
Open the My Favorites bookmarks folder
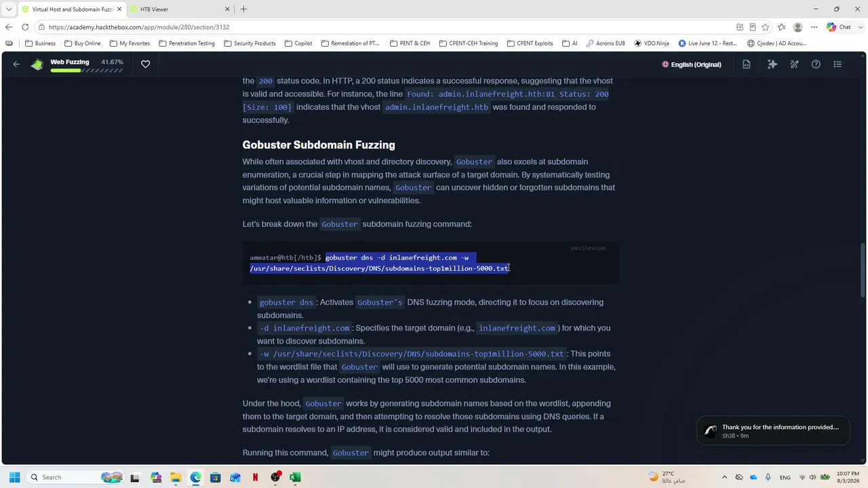coord(130,43)
